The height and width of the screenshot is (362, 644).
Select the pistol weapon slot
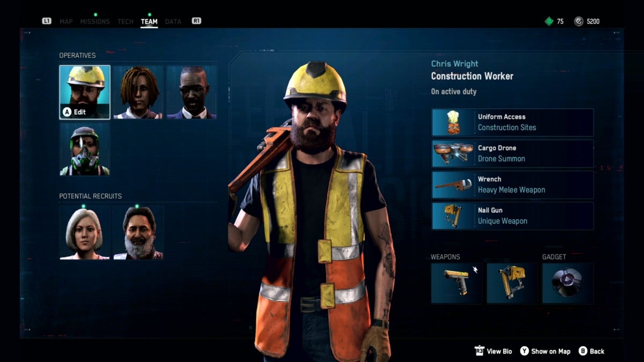click(x=457, y=283)
